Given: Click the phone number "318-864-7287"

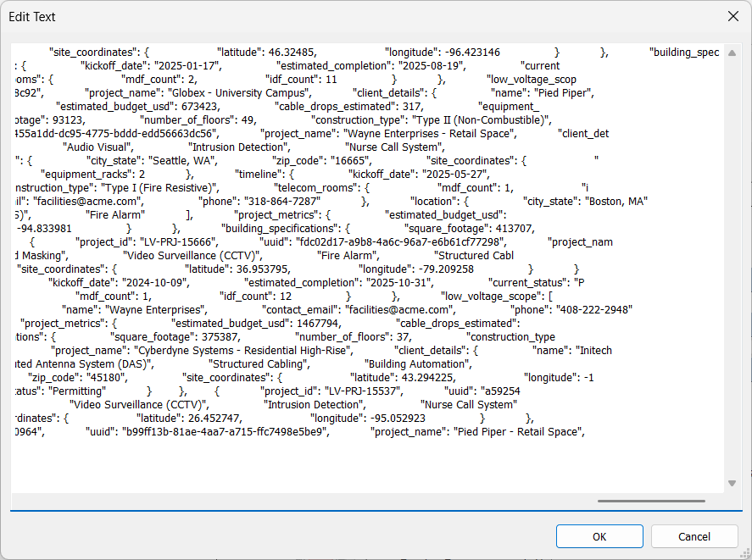Looking at the screenshot, I should click(282, 202).
